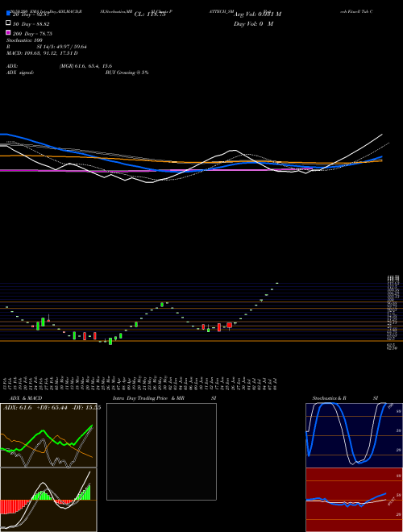Screen dimensions: 403x532
Task: Click the 'ADX signal:' label
Action: tap(20, 73)
